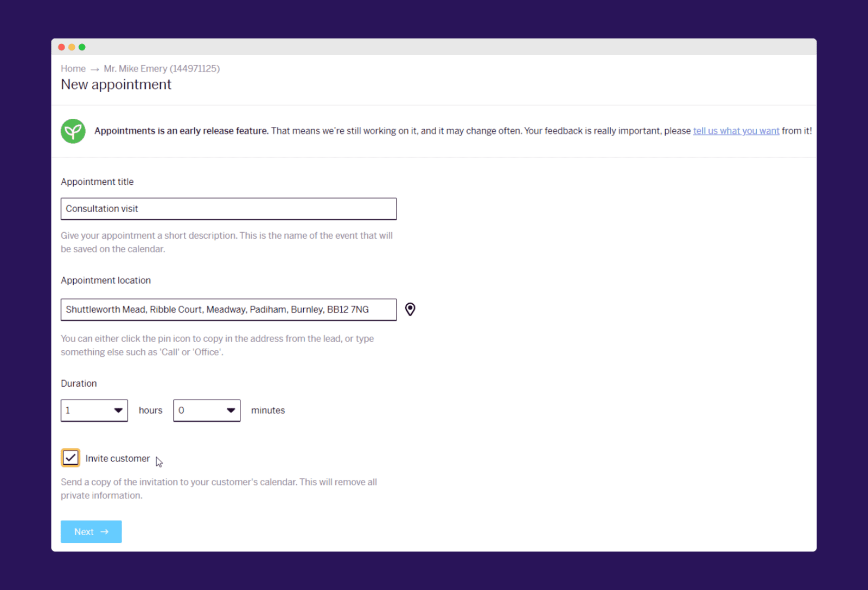This screenshot has height=590, width=868.
Task: Click the arrow icon inside the Next button
Action: click(104, 532)
